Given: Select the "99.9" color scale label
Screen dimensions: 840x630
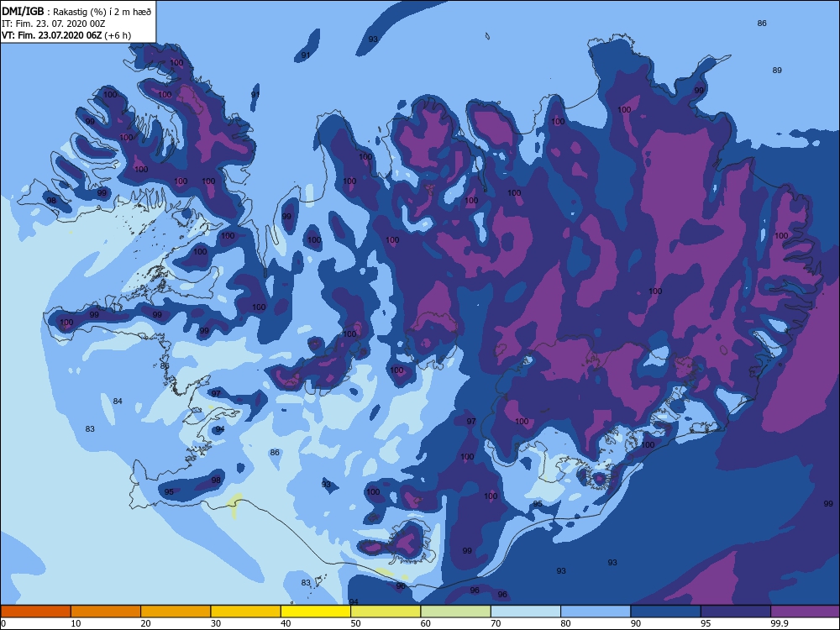Looking at the screenshot, I should pos(779,623).
